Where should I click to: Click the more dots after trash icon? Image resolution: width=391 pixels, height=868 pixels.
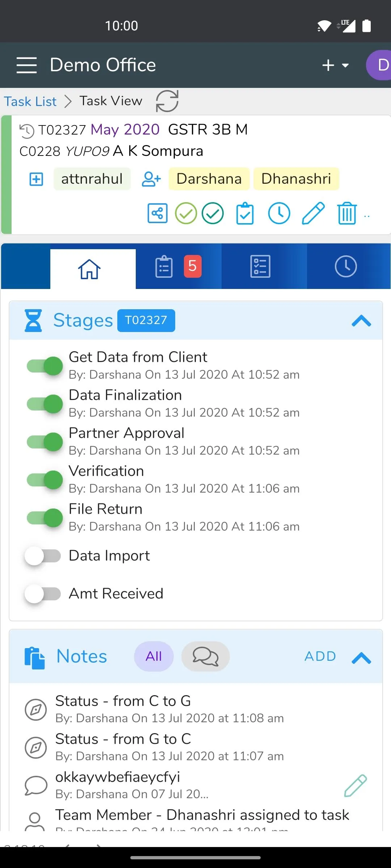[x=367, y=216]
